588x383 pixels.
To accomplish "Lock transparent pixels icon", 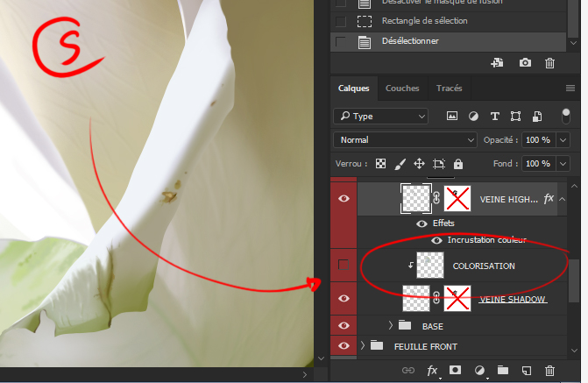I will [381, 164].
